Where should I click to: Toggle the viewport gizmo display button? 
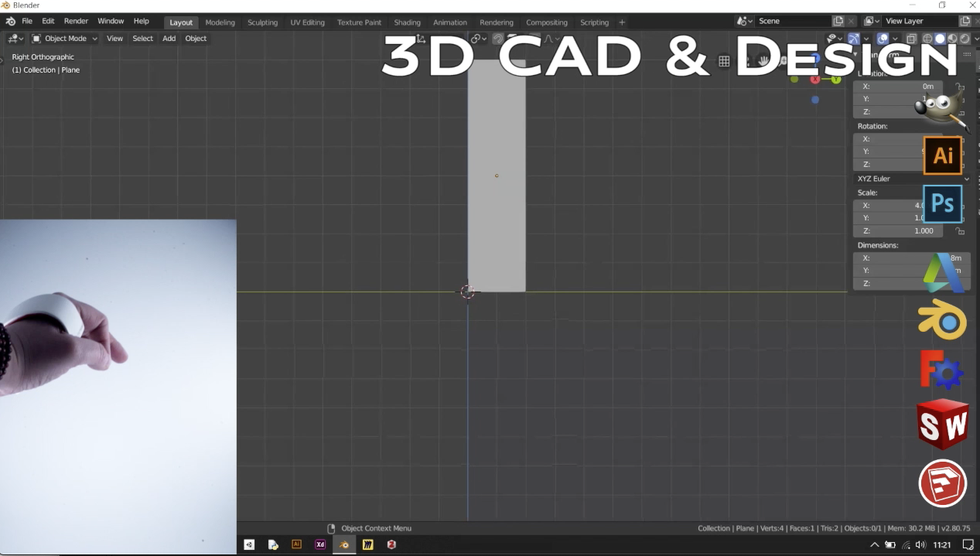coord(854,39)
